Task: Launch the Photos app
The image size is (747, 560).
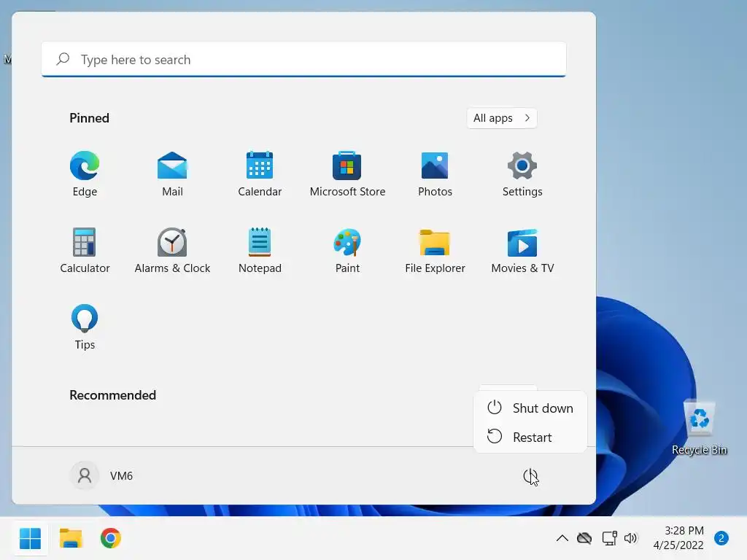Action: 435,174
